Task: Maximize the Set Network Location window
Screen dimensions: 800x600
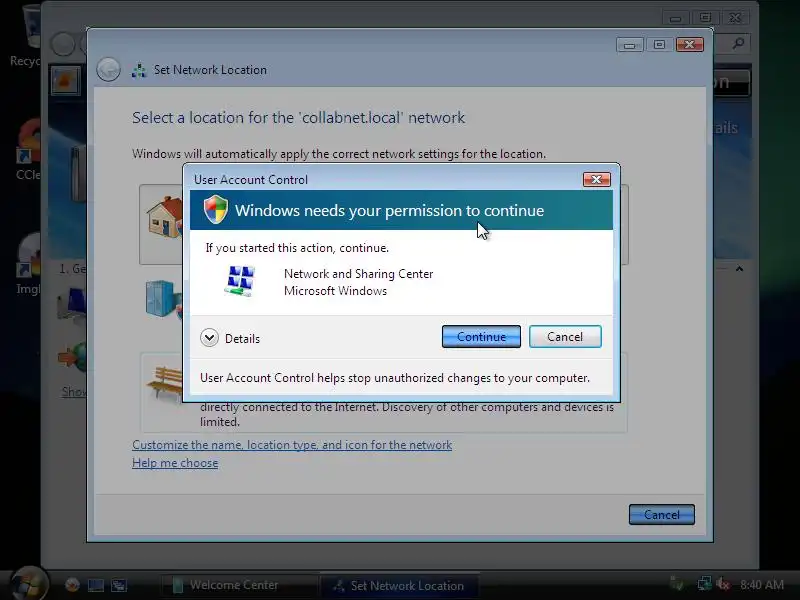Action: [x=659, y=45]
